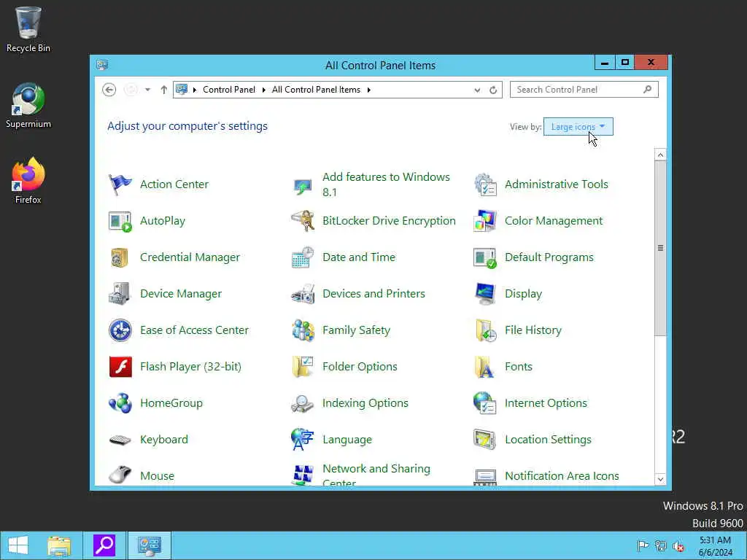
Task: Click the vertical scrollbar thumb
Action: [x=660, y=248]
